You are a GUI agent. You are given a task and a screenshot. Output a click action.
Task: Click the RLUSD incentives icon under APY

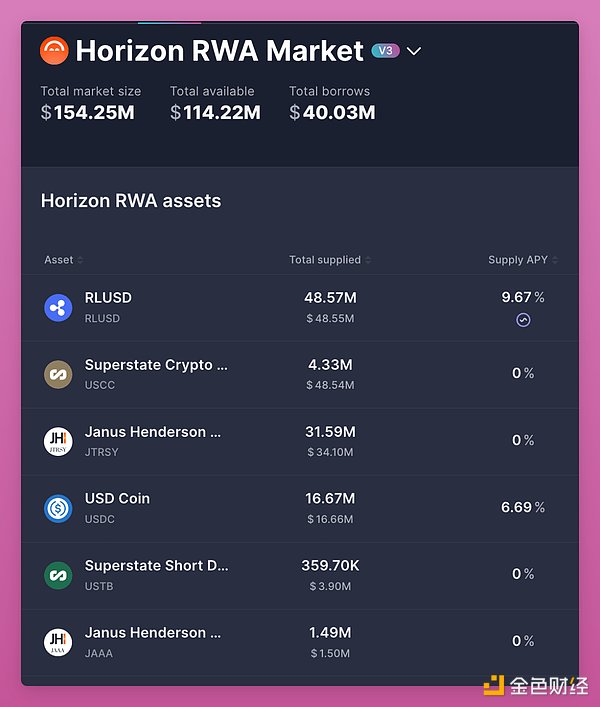click(523, 320)
